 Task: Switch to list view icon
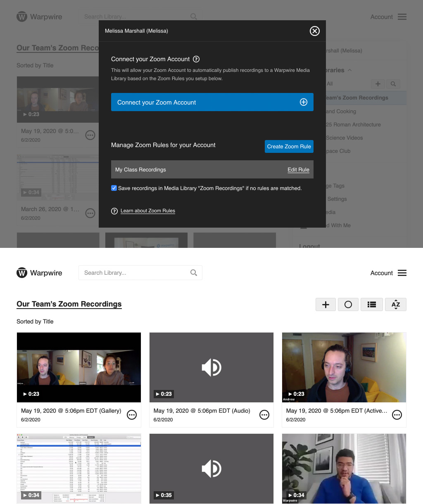(372, 304)
